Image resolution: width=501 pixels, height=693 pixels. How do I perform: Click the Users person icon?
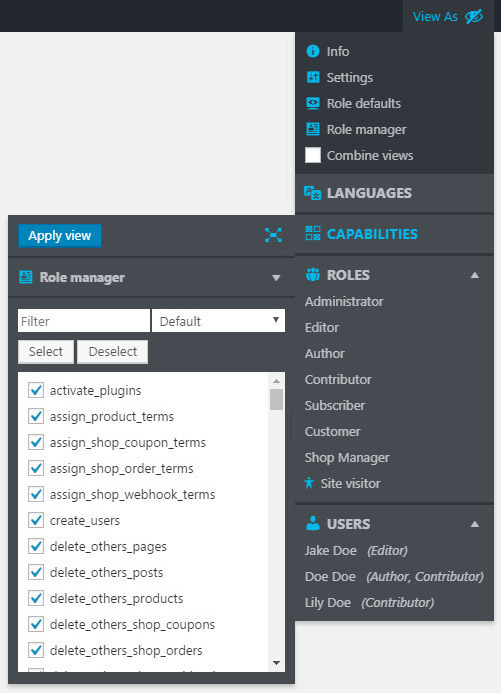[313, 523]
